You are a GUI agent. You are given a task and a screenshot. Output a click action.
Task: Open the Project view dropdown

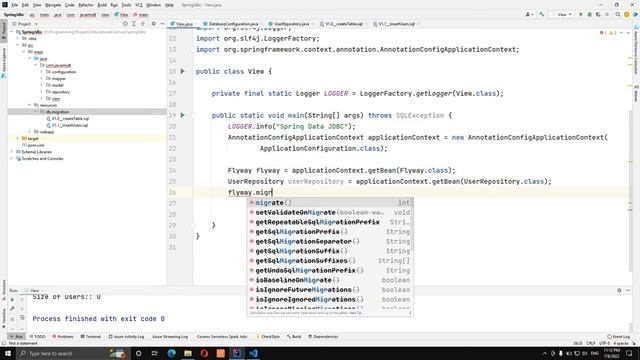point(25,24)
